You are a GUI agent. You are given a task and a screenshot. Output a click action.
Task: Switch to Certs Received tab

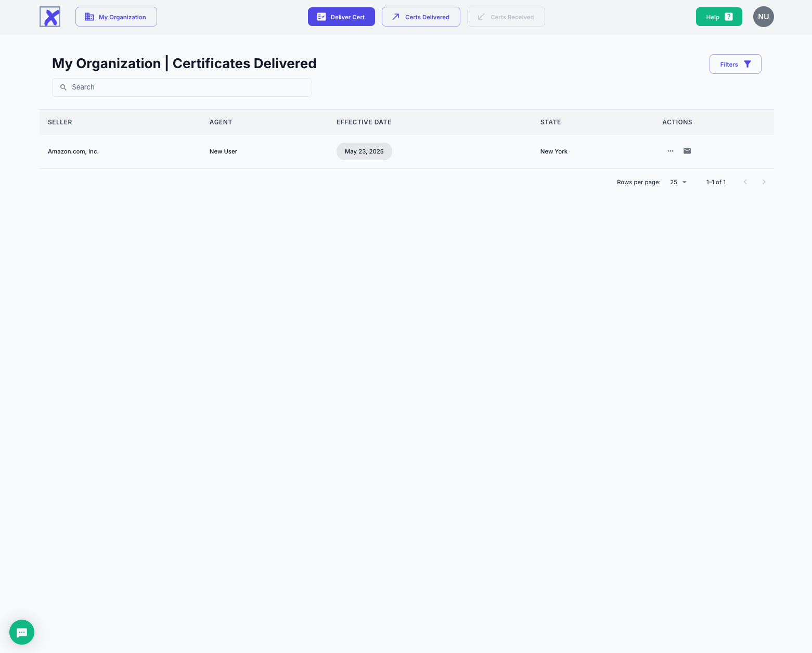click(506, 17)
